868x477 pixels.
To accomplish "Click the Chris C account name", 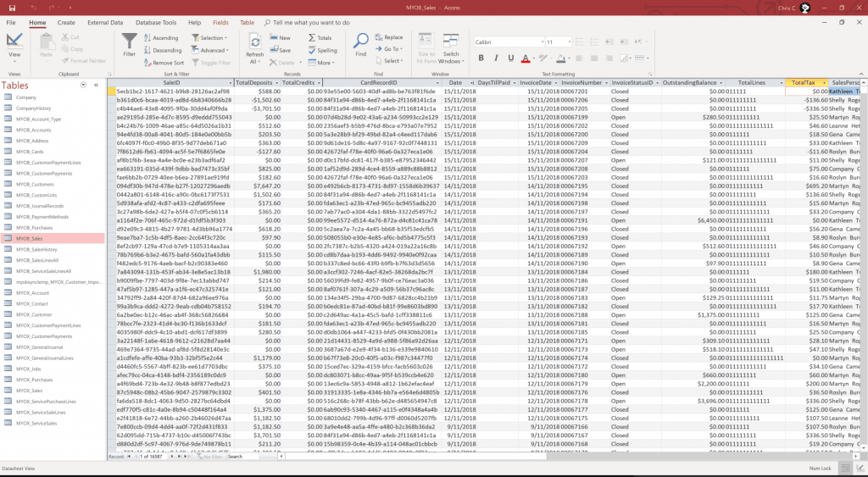I will pos(786,8).
